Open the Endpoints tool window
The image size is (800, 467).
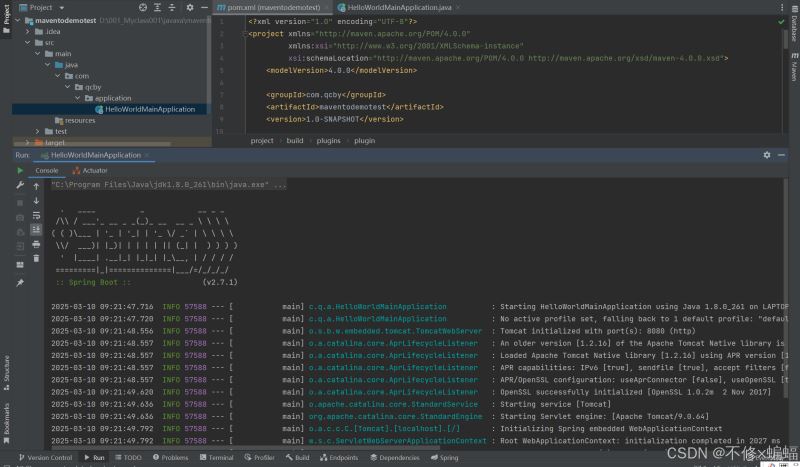pos(339,457)
